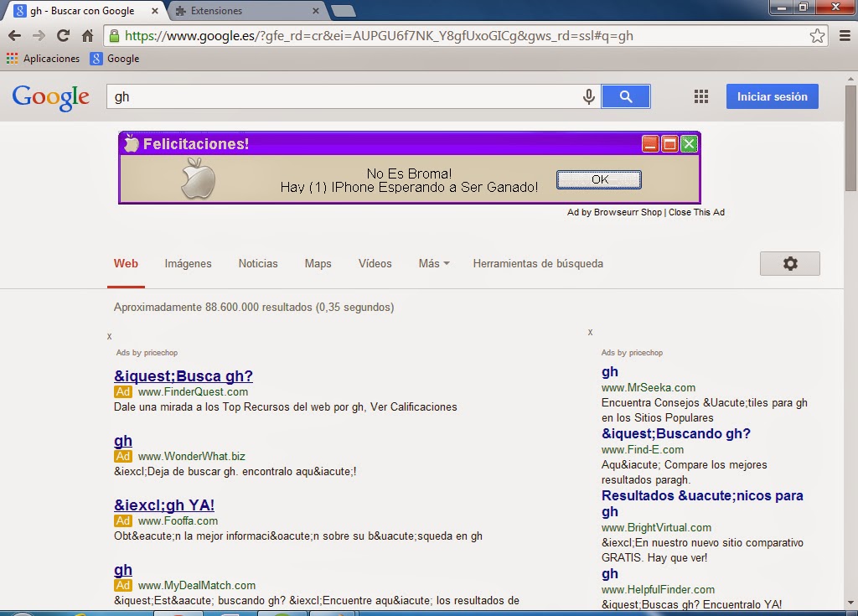The height and width of the screenshot is (616, 858).
Task: Open the gh ad from MyDealMatch.com
Action: [123, 571]
